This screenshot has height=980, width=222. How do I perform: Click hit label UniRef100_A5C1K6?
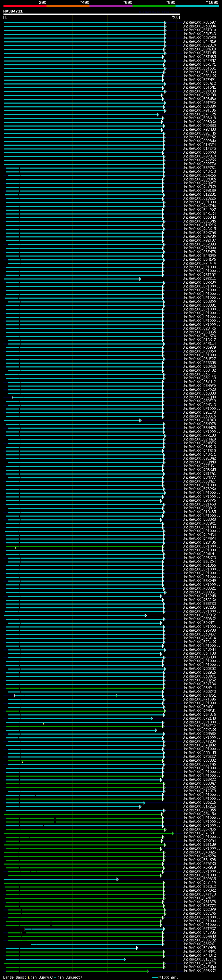(199, 76)
